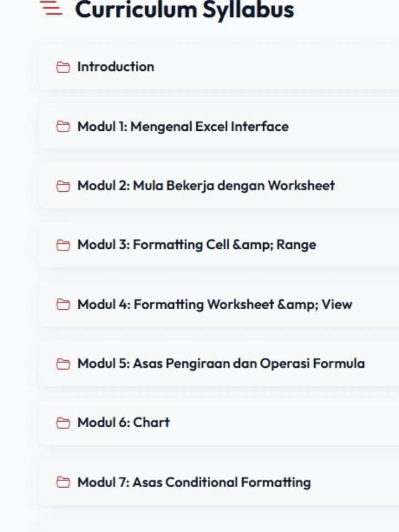Expand Modul 5: Asas Pengiraan dan Operasi Formula
This screenshot has width=399, height=532.
(221, 364)
